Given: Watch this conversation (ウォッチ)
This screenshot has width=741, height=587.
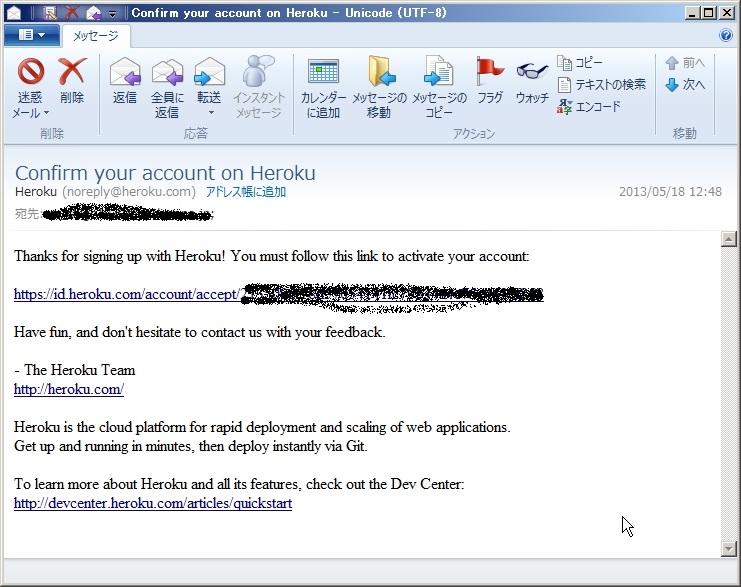Looking at the screenshot, I should click(x=532, y=80).
